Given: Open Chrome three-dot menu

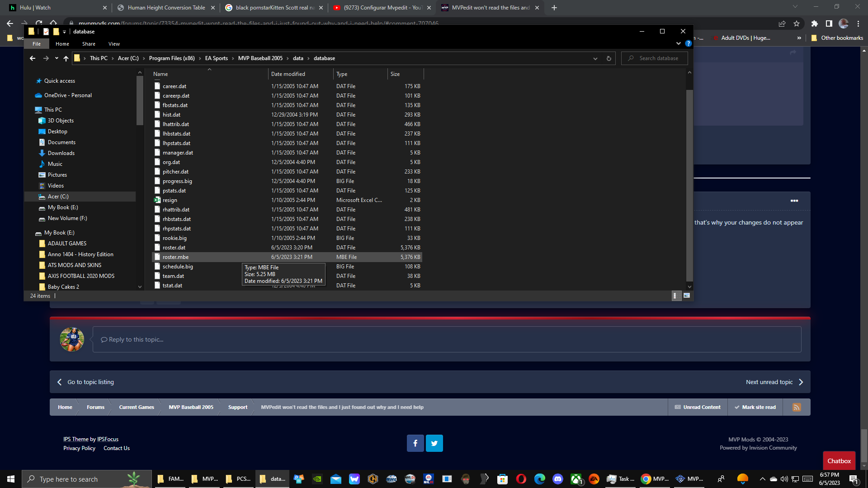Looking at the screenshot, I should 859,23.
